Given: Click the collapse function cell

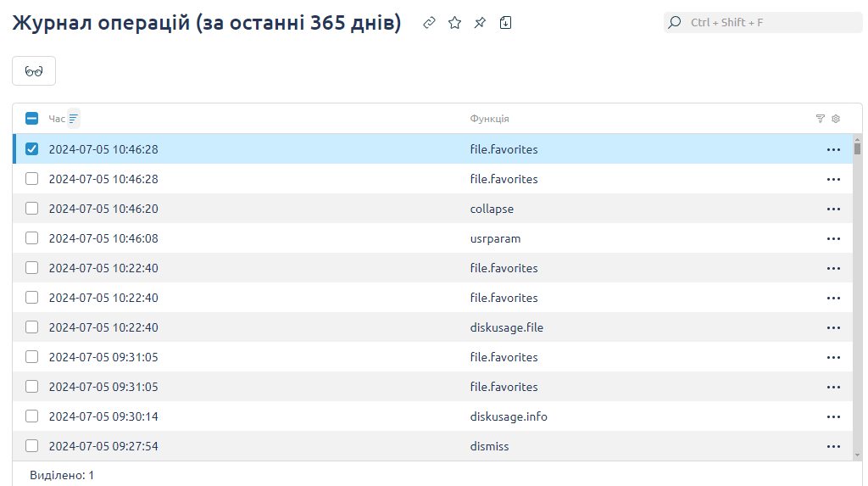Looking at the screenshot, I should coord(492,209).
